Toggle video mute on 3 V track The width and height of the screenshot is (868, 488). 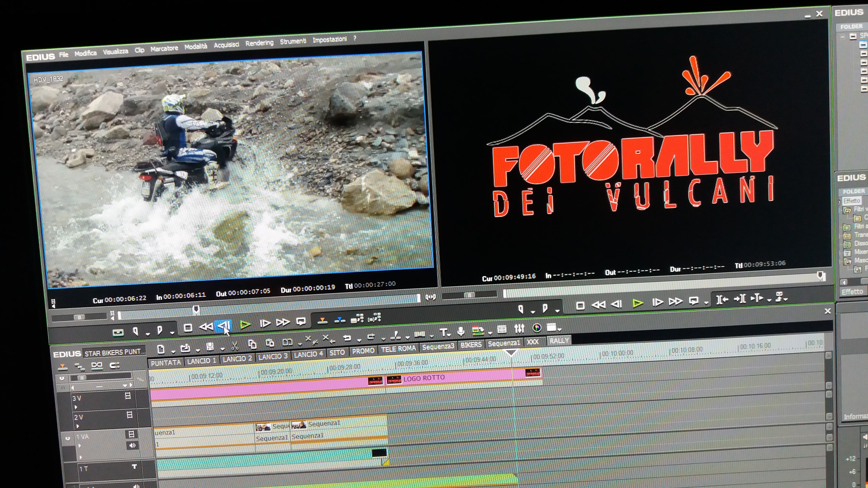click(x=128, y=396)
